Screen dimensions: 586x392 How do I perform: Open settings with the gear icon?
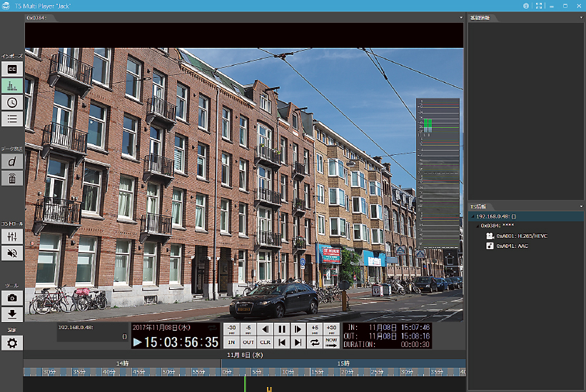point(12,343)
